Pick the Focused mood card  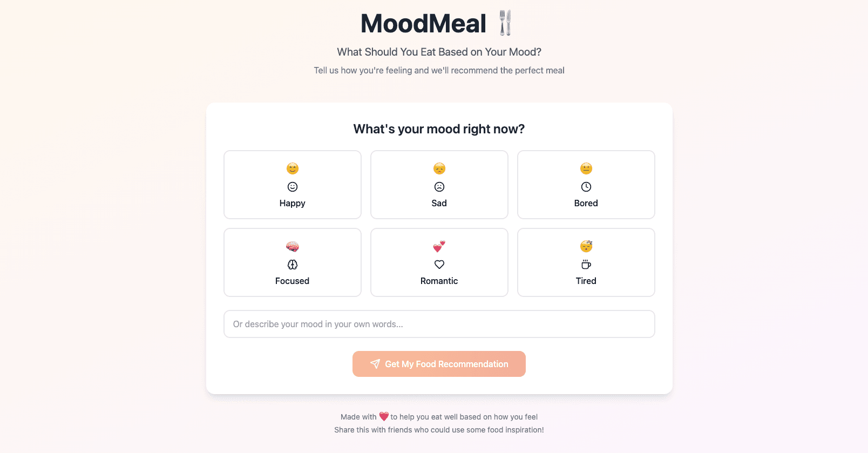[x=292, y=262]
